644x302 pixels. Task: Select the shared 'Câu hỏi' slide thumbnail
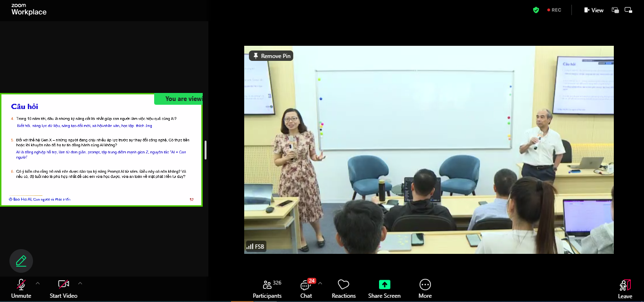tap(101, 151)
